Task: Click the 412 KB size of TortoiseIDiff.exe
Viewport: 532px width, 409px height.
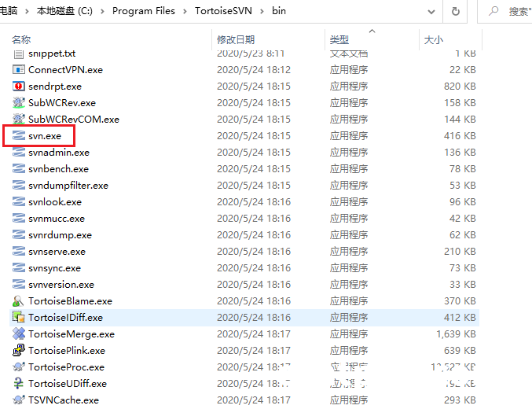Action: pos(460,318)
